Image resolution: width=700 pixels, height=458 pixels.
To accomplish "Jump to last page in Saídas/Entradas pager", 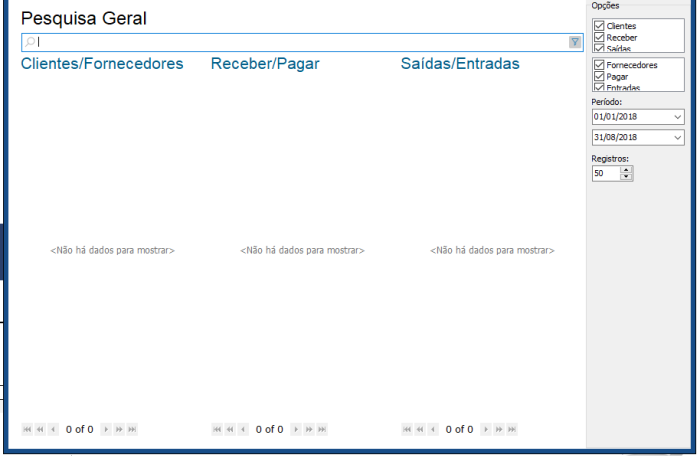I will [x=512, y=429].
